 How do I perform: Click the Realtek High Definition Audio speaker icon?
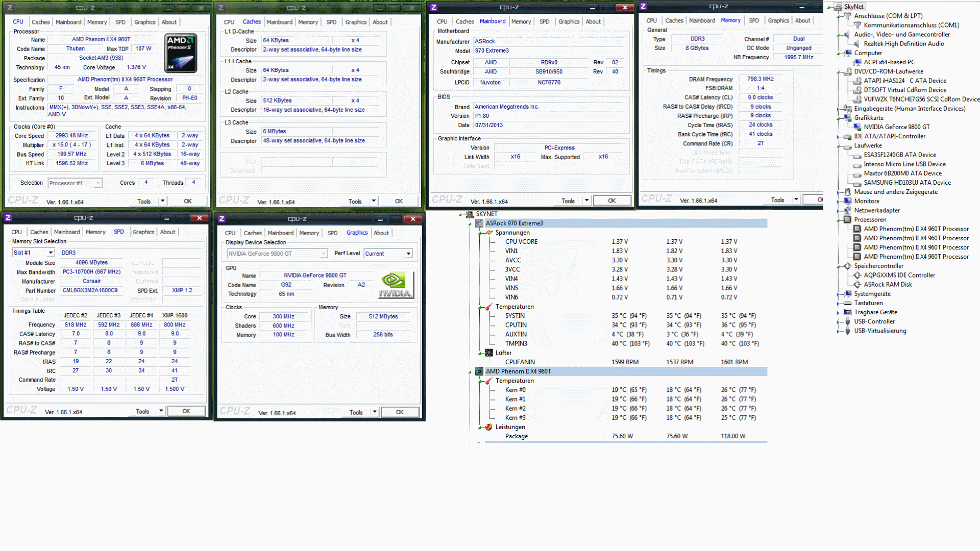pyautogui.click(x=857, y=44)
